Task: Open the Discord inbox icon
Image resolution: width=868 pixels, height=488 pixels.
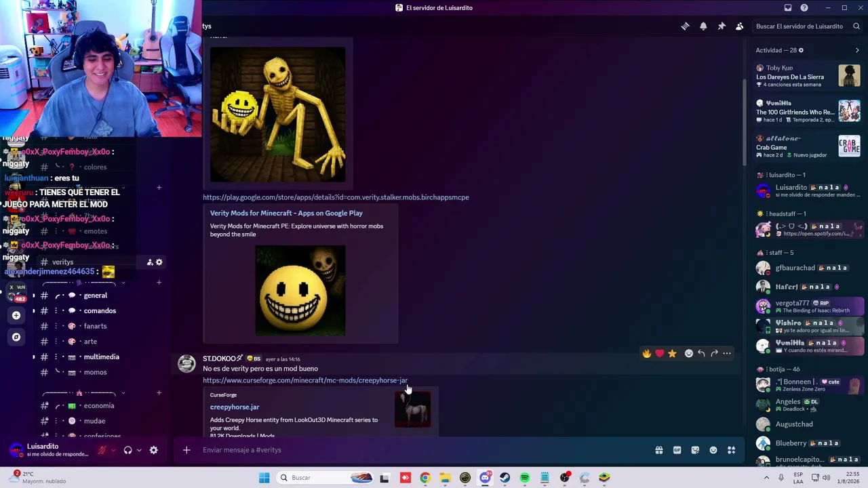Action: click(788, 8)
